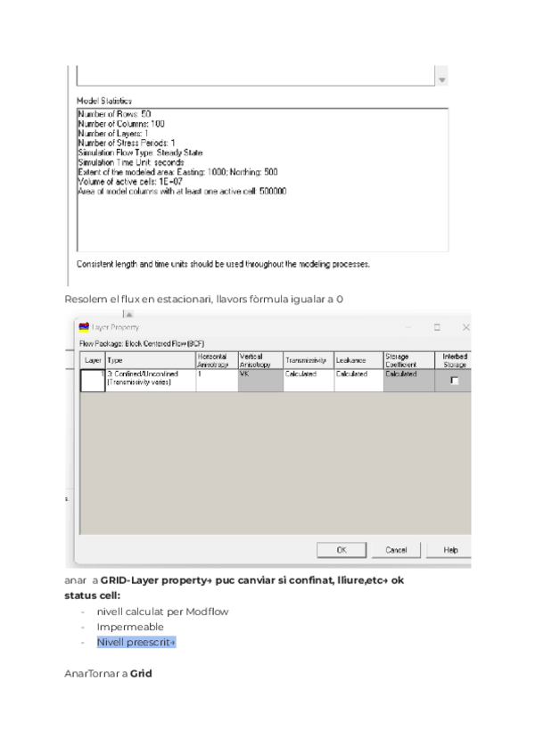Click the 'Horizontal Anisotropy' column header

point(217,361)
